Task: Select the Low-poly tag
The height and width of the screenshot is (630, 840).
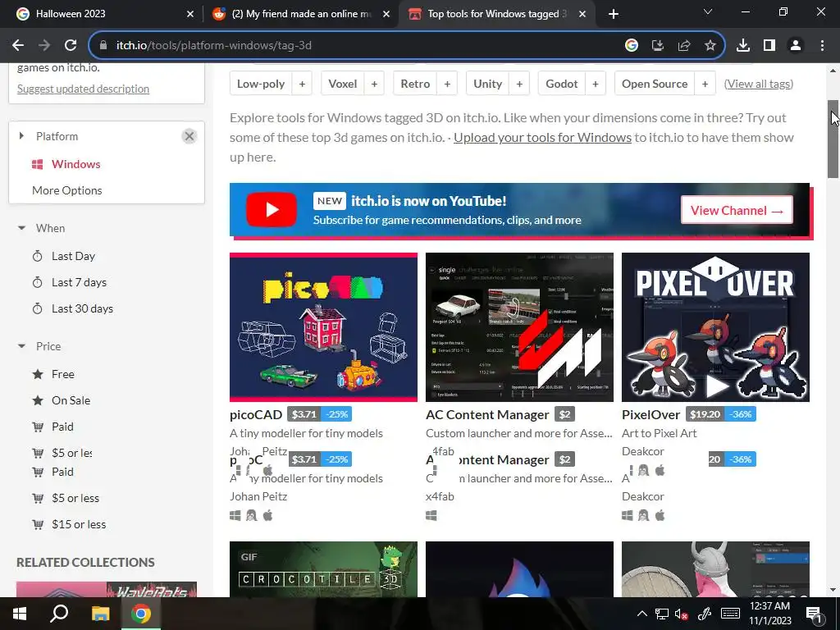Action: point(261,84)
